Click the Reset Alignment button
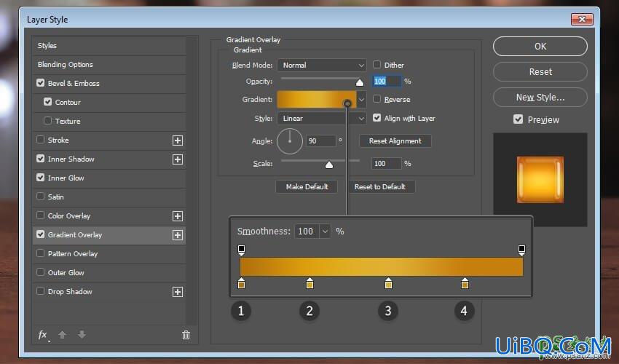This screenshot has width=619, height=364. click(395, 141)
